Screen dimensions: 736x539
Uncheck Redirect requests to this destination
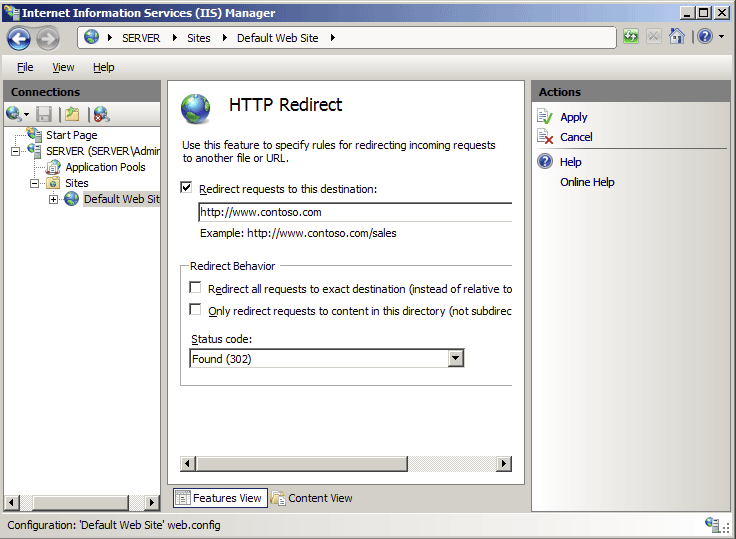coord(186,188)
